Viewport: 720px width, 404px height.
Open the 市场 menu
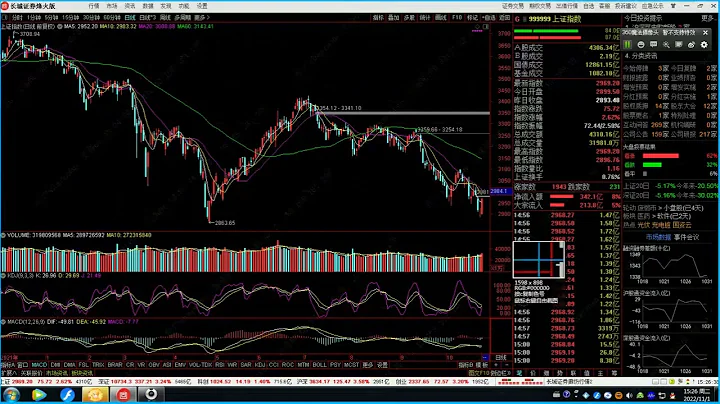coord(112,6)
